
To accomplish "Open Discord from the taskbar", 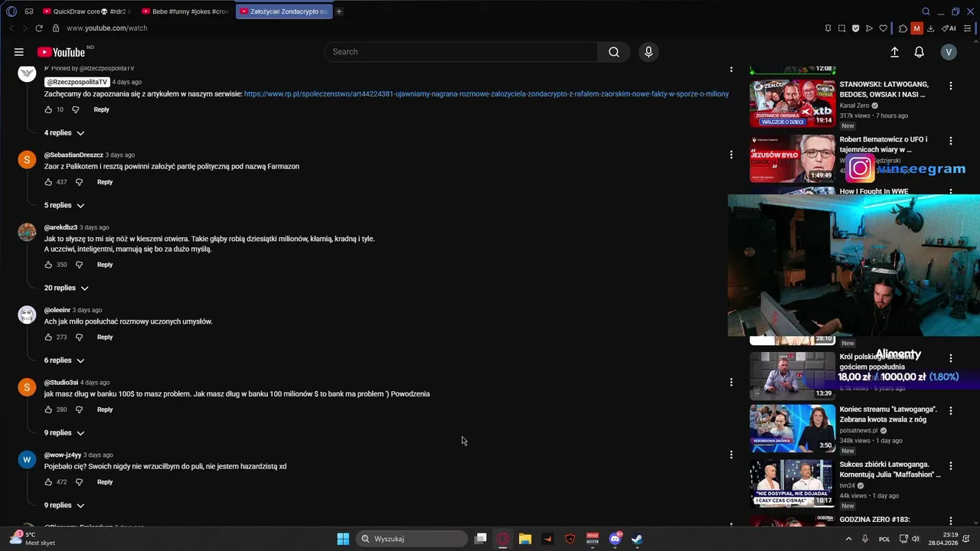I will pyautogui.click(x=615, y=539).
